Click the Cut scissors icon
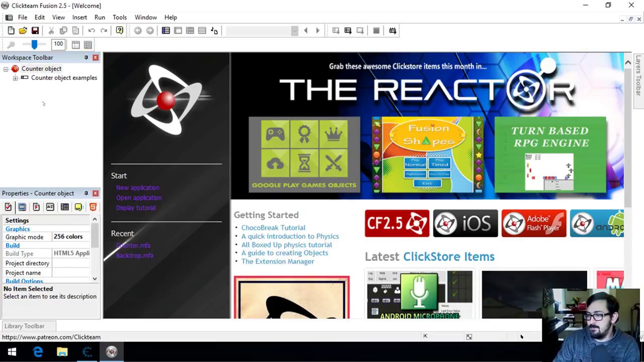This screenshot has height=362, width=644. coord(51,31)
